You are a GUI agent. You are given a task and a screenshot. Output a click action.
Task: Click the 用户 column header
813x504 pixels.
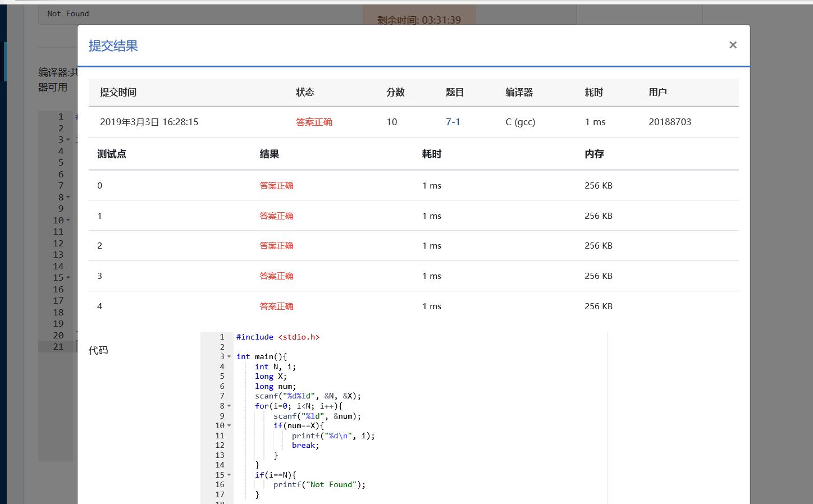pyautogui.click(x=657, y=92)
